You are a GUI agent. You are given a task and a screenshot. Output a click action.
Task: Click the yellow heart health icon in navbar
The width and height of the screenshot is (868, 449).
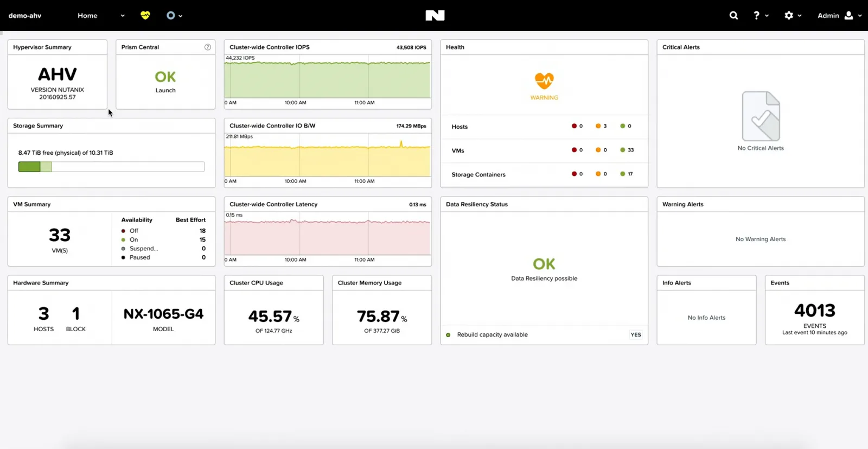pyautogui.click(x=145, y=15)
